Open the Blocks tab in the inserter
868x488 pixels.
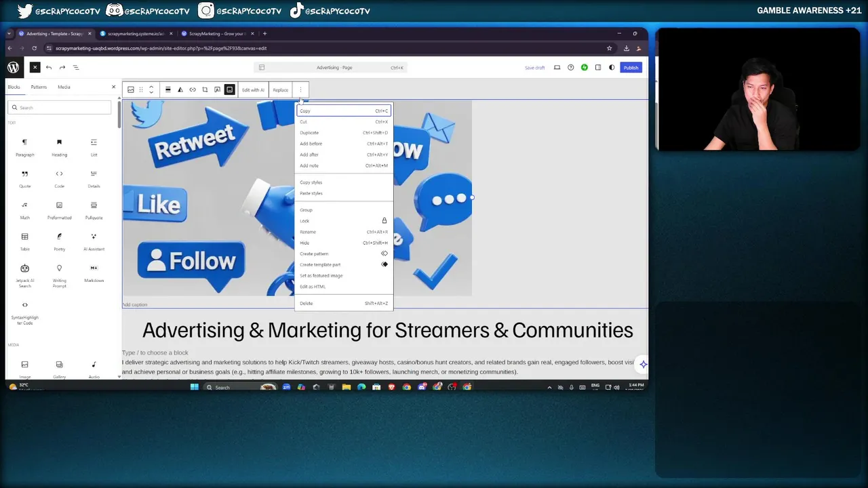pos(14,87)
